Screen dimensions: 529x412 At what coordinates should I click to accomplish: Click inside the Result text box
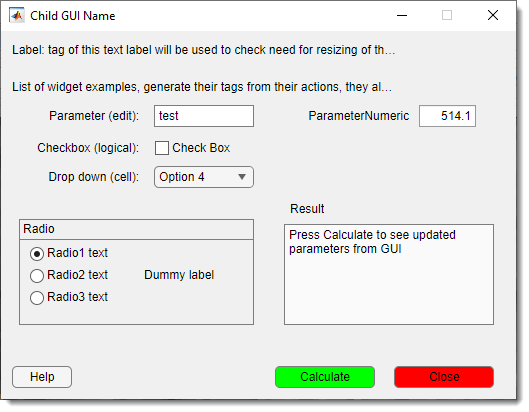pyautogui.click(x=389, y=275)
